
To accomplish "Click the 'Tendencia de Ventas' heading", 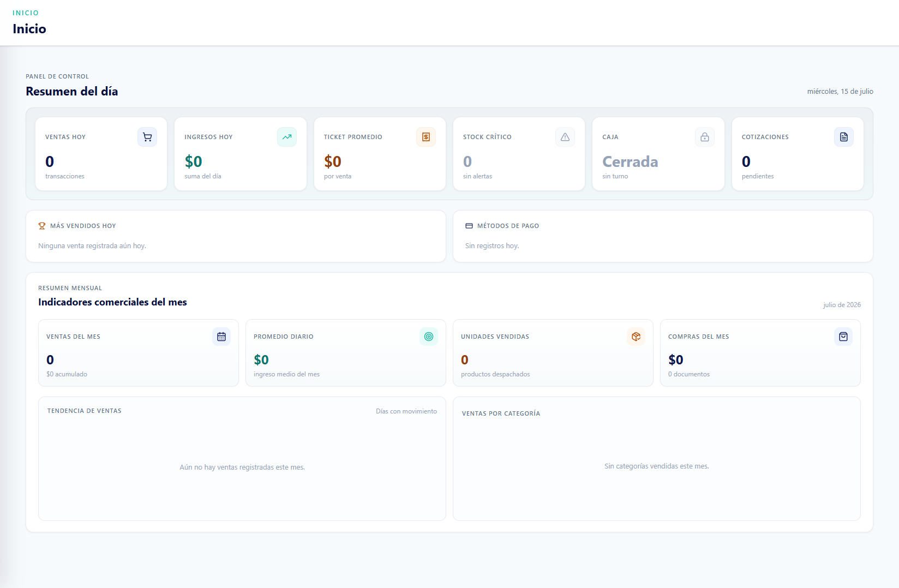I will [x=85, y=411].
